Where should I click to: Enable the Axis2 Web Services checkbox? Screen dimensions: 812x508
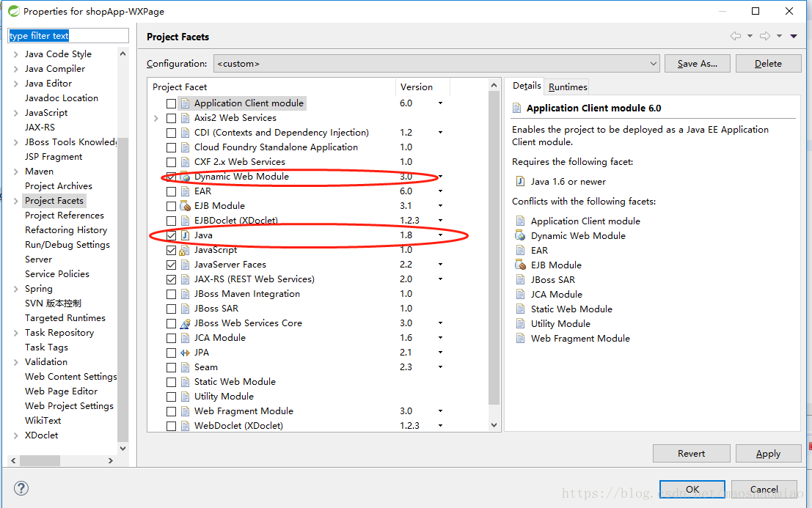[x=171, y=118]
